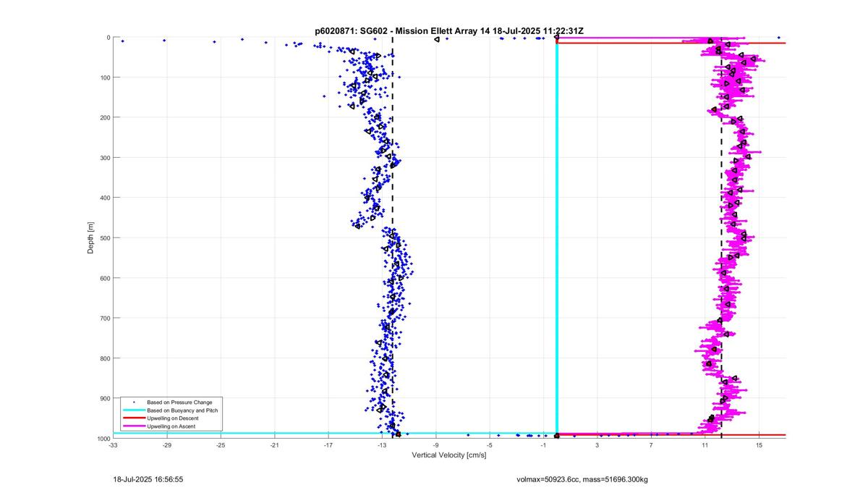Click the y-axis tick label '300'
868x493 pixels.
(105, 158)
